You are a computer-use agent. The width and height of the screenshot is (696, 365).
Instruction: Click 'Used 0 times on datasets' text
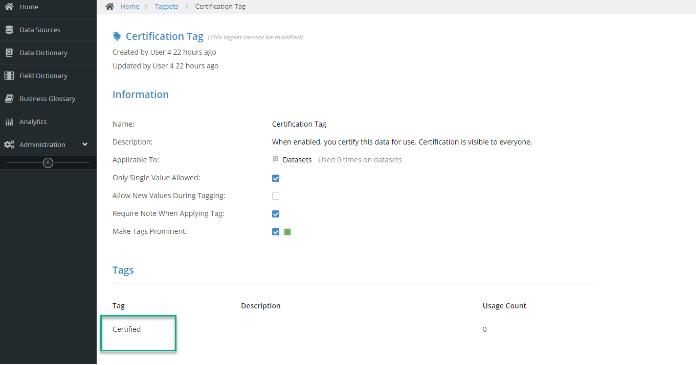click(360, 160)
